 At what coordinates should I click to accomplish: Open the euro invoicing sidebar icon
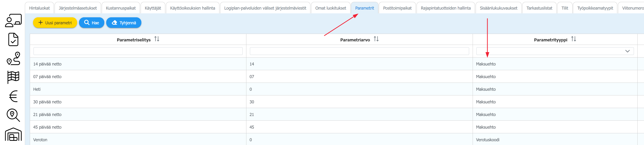[x=13, y=96]
